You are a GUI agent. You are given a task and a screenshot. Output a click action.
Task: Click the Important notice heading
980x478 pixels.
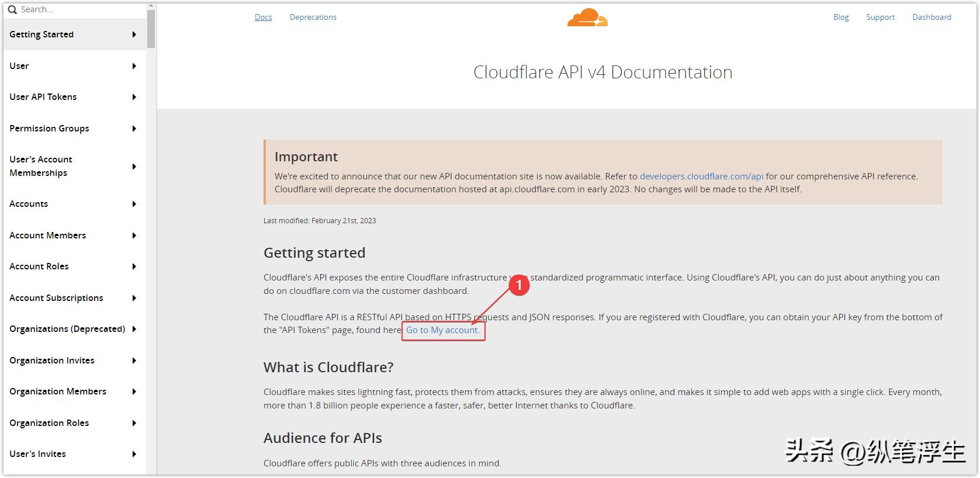306,157
